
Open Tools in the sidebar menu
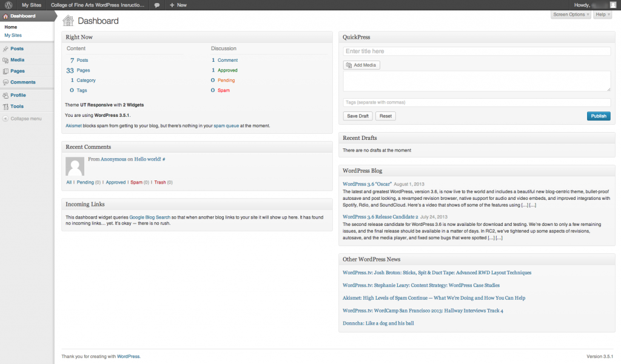[x=17, y=107]
